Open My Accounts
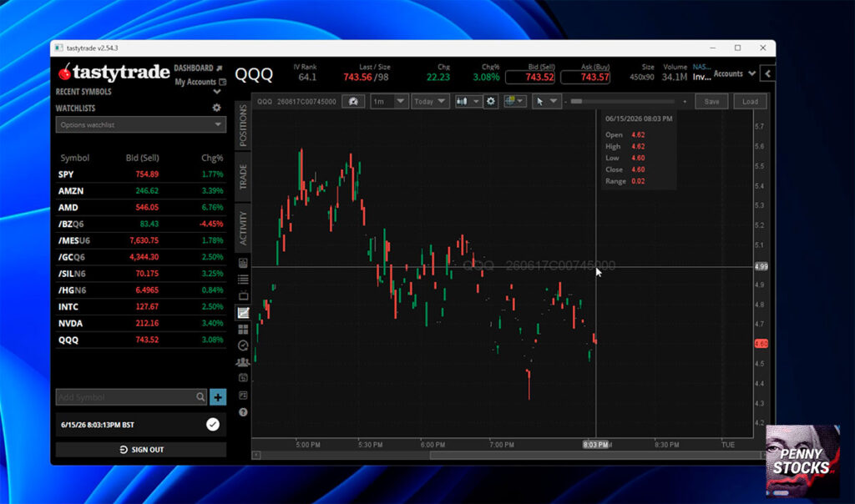The width and height of the screenshot is (855, 504). click(195, 83)
